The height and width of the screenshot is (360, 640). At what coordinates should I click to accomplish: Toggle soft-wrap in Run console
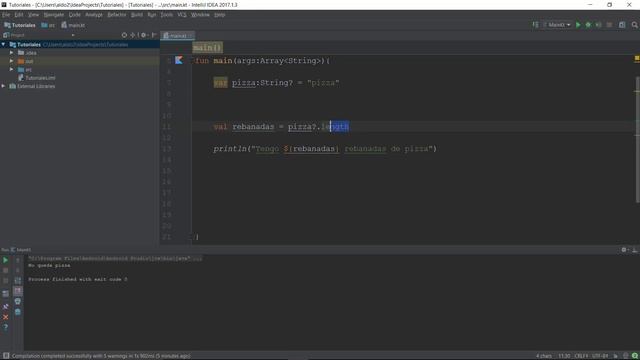(x=18, y=281)
